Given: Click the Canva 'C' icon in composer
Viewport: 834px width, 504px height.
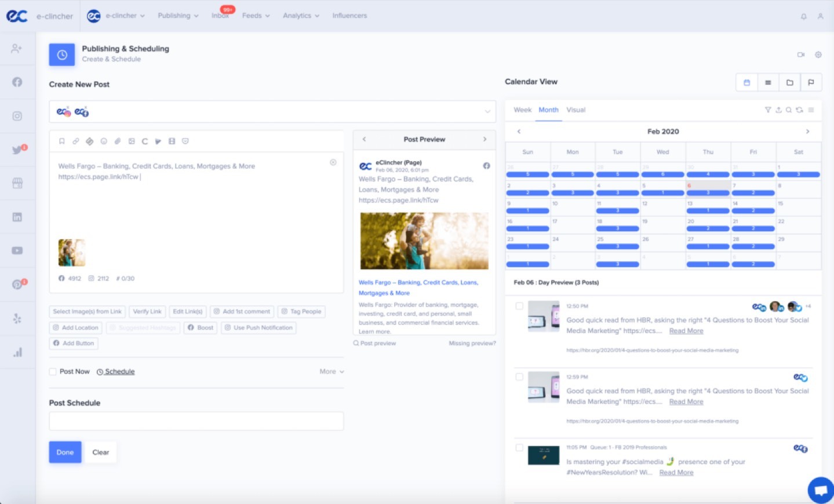Looking at the screenshot, I should coord(145,141).
